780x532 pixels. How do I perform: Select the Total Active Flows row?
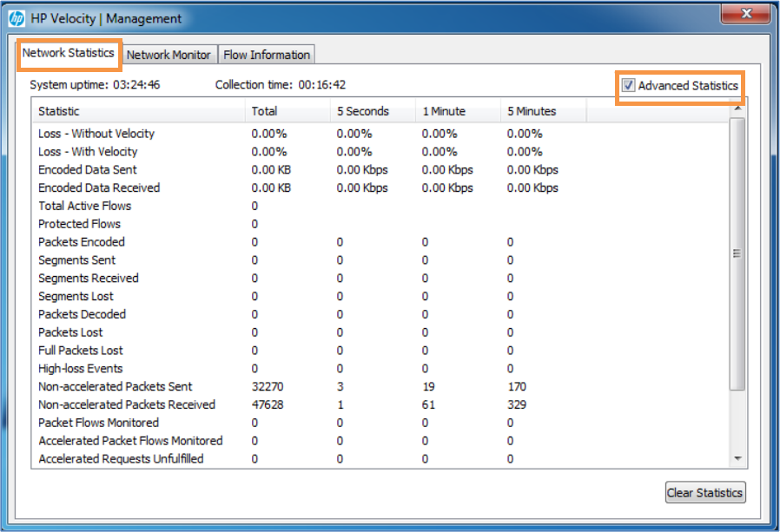coord(85,206)
